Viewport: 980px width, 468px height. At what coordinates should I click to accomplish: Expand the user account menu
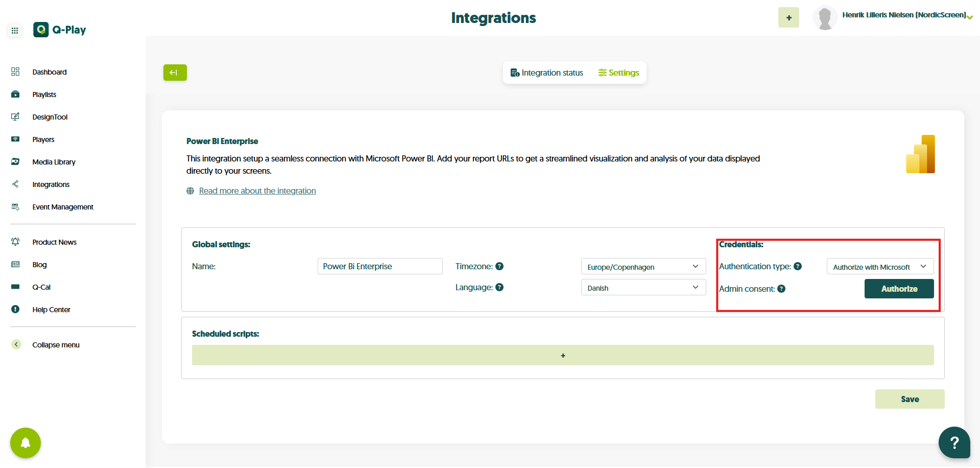[x=969, y=17]
